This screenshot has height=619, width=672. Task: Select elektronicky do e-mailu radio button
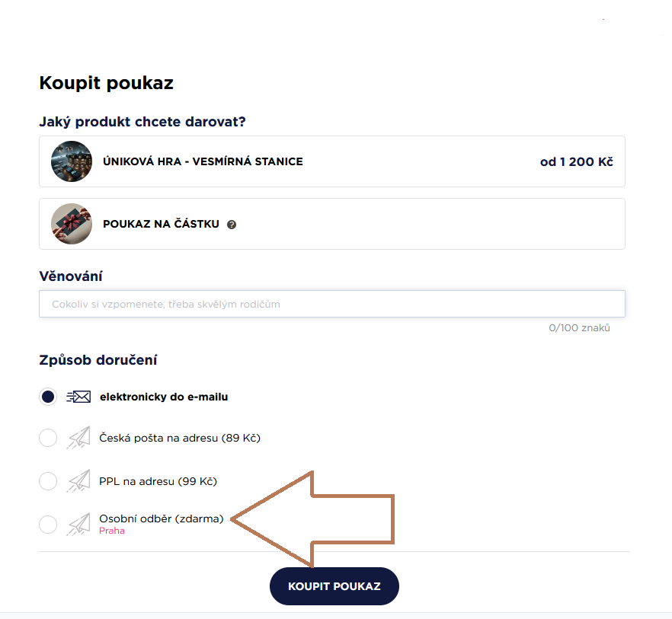click(48, 397)
